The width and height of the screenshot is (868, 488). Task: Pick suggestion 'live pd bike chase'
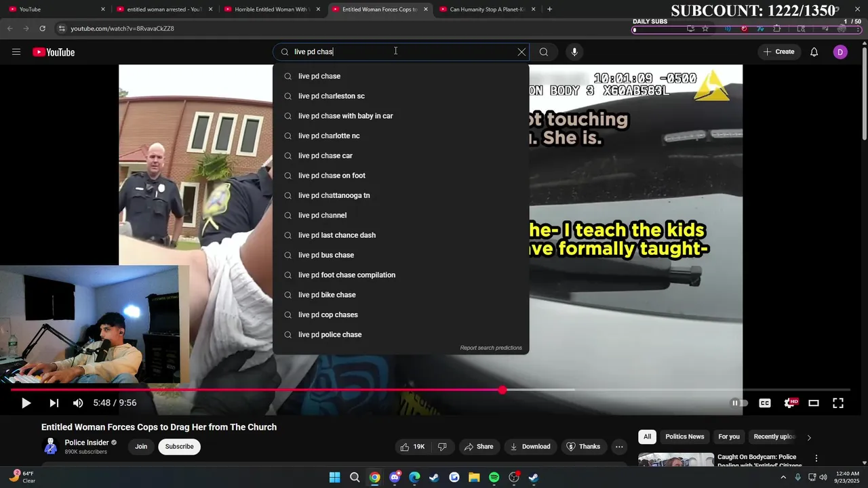[401, 295]
